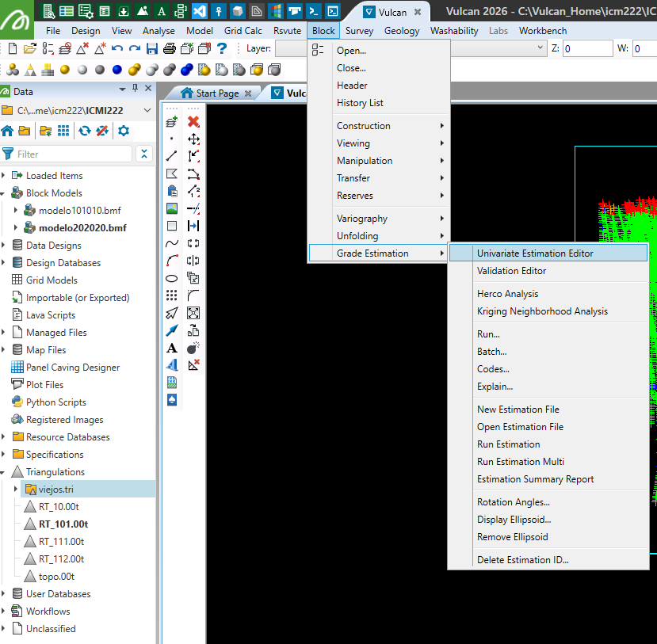657x644 pixels.
Task: Click the Undo arrow icon
Action: (x=117, y=48)
